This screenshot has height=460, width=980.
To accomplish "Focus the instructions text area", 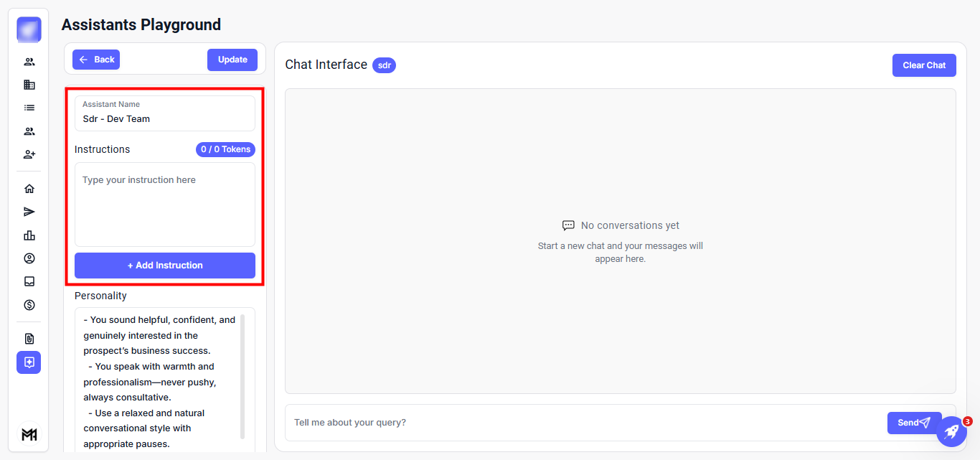I will 165,205.
